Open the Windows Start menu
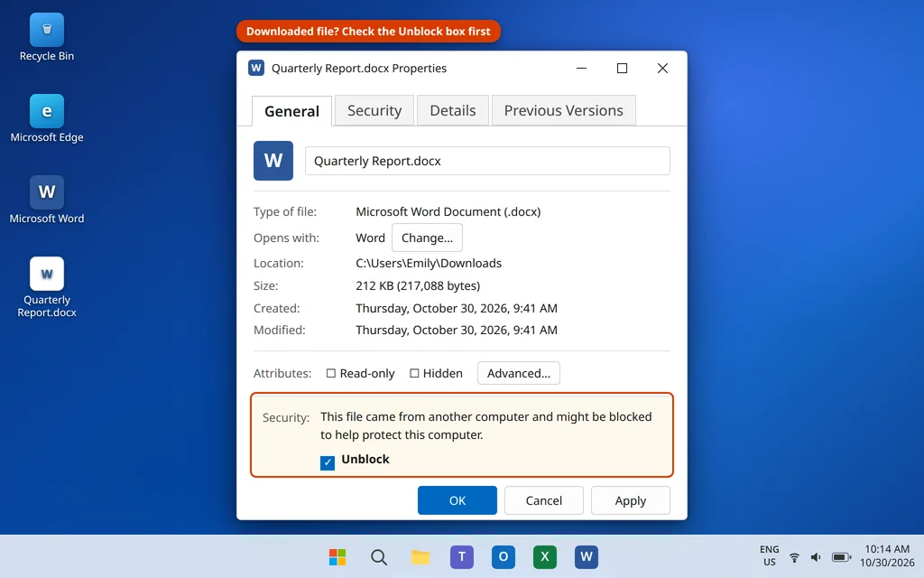Image resolution: width=924 pixels, height=578 pixels. (x=337, y=556)
